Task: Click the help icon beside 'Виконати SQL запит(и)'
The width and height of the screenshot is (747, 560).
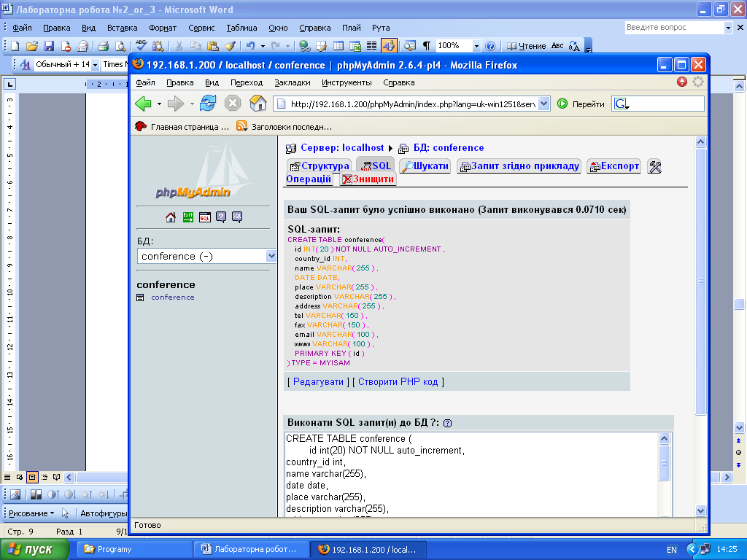Action: 447,423
